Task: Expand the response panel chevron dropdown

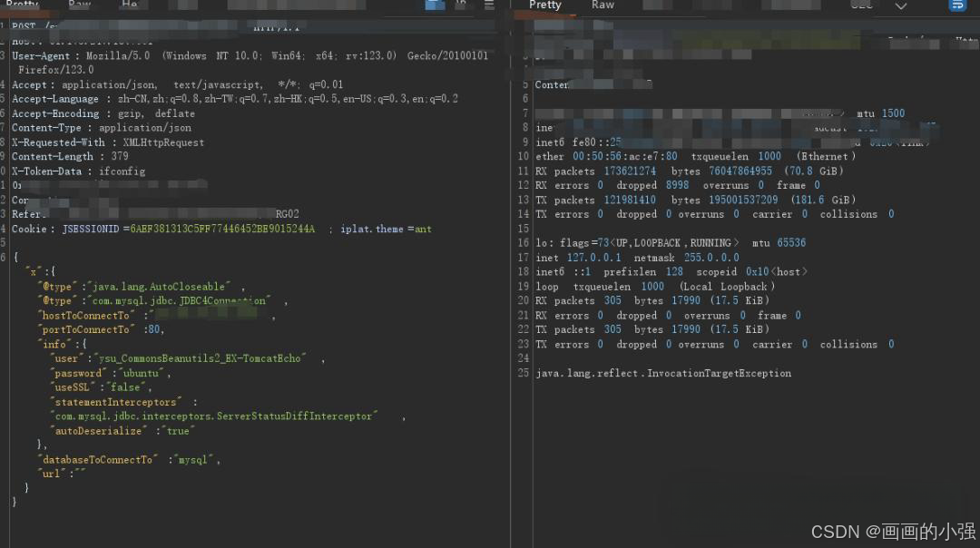Action: 901,5
